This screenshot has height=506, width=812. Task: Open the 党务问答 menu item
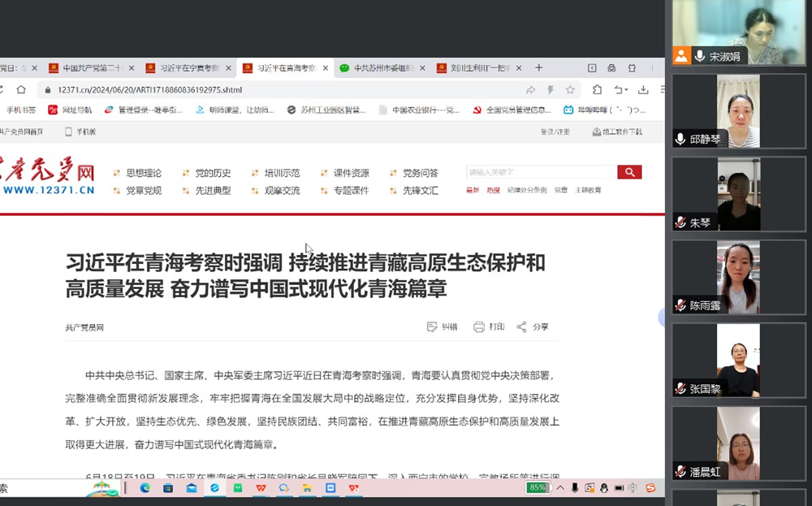pos(421,173)
